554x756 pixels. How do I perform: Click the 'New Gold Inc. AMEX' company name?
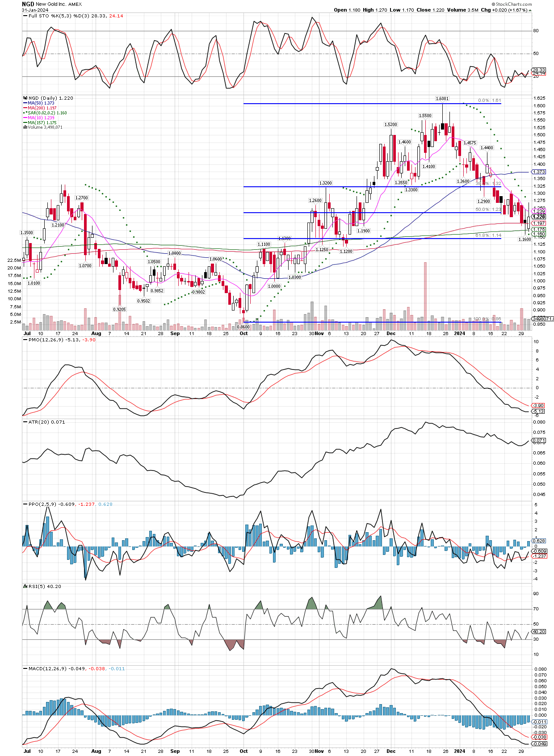(x=59, y=4)
